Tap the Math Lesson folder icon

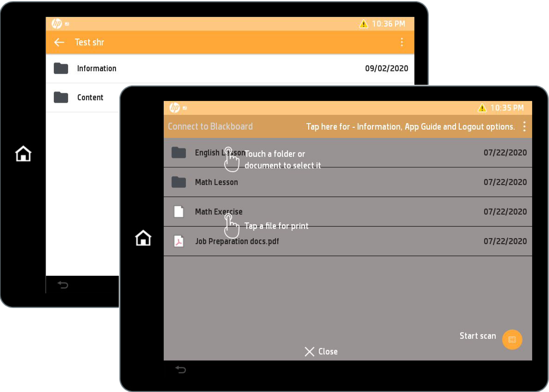click(x=179, y=182)
